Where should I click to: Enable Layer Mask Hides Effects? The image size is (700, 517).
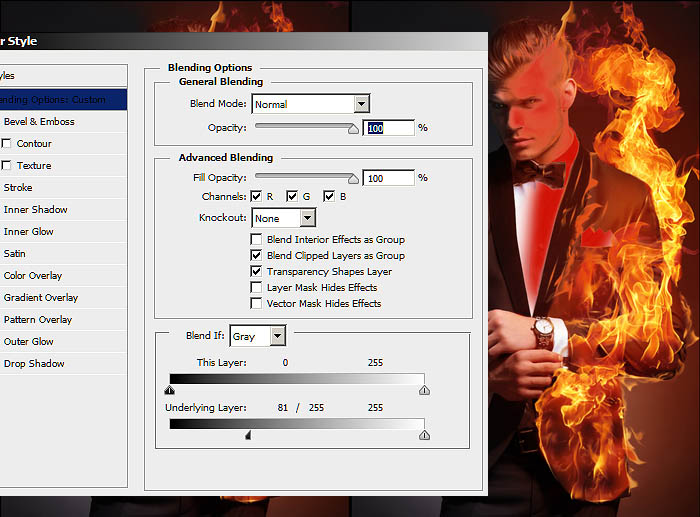tap(257, 288)
